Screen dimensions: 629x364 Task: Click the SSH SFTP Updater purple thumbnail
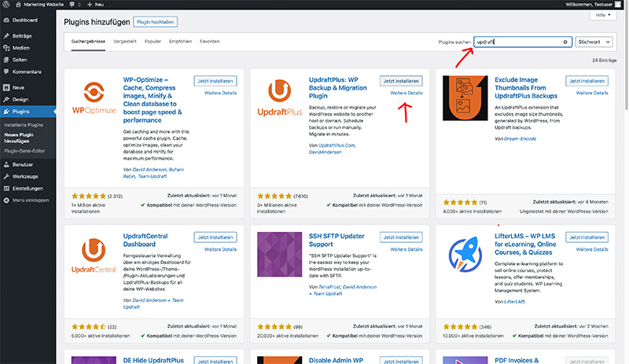point(280,255)
